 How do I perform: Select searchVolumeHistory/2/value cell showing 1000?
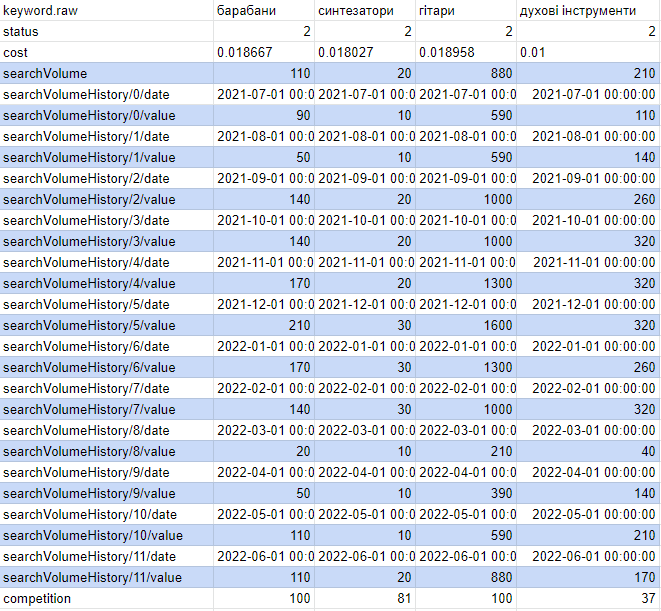click(x=466, y=199)
